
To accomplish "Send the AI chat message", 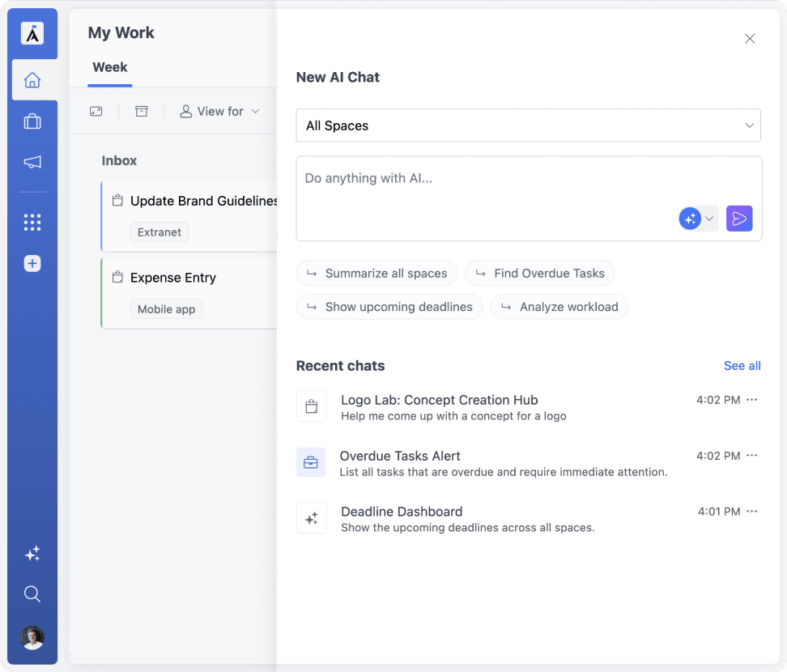I will click(x=739, y=219).
